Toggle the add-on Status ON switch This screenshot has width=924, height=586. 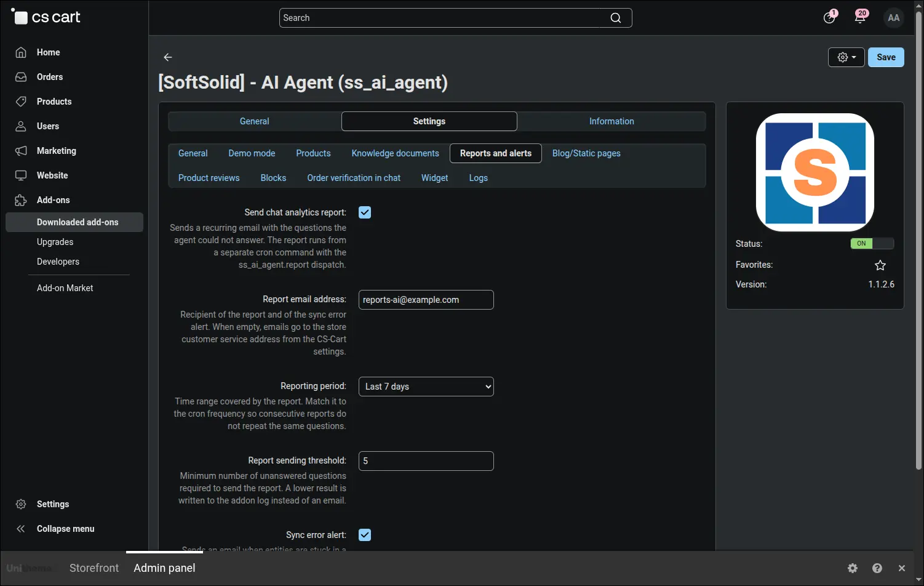(872, 244)
